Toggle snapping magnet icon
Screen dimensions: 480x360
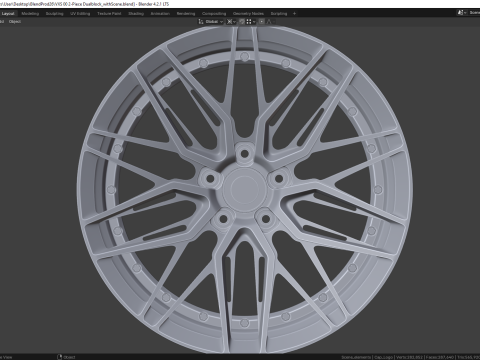pyautogui.click(x=242, y=22)
